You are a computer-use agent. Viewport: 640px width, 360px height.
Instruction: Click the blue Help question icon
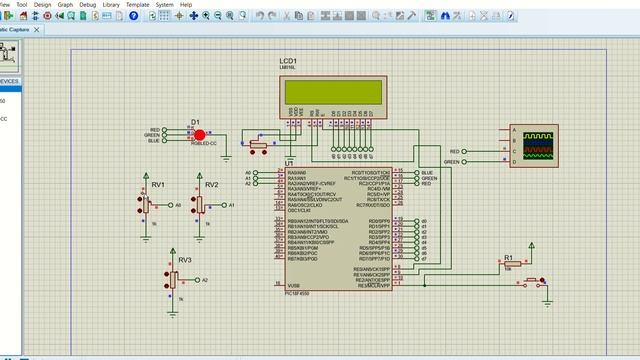point(133,16)
